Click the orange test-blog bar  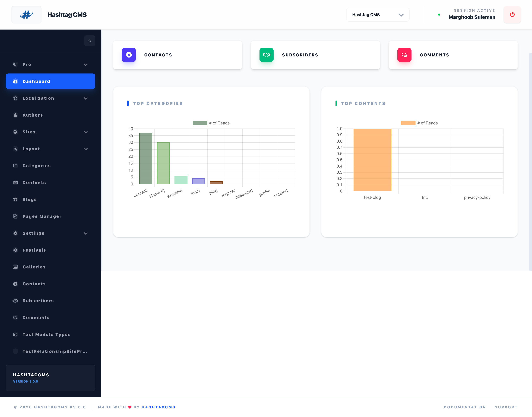coord(372,160)
